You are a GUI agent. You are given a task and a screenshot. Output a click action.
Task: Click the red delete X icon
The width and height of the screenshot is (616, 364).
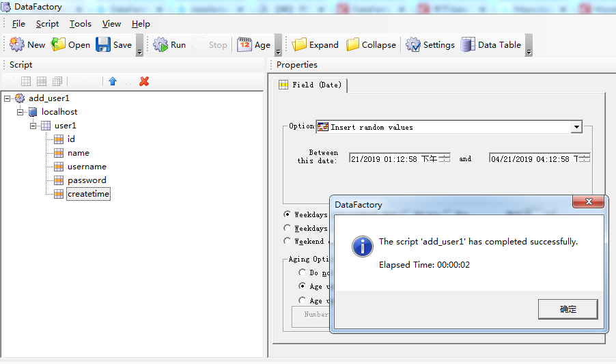tap(144, 81)
